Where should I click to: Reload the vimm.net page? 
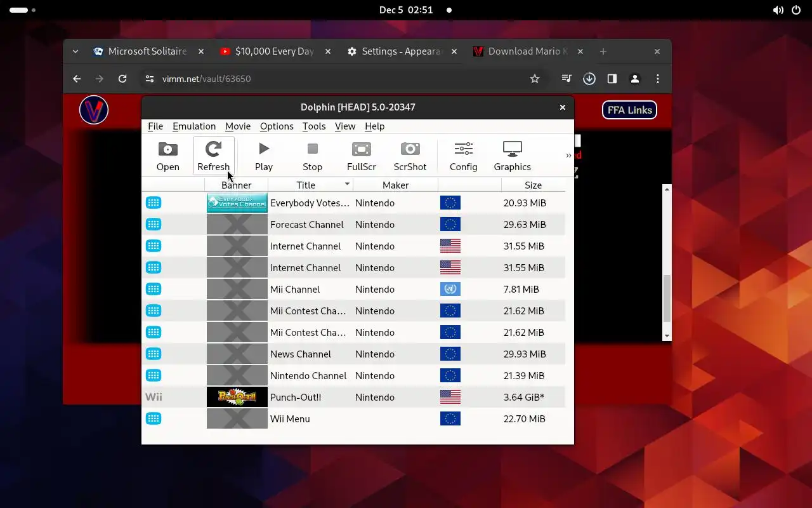coord(122,79)
